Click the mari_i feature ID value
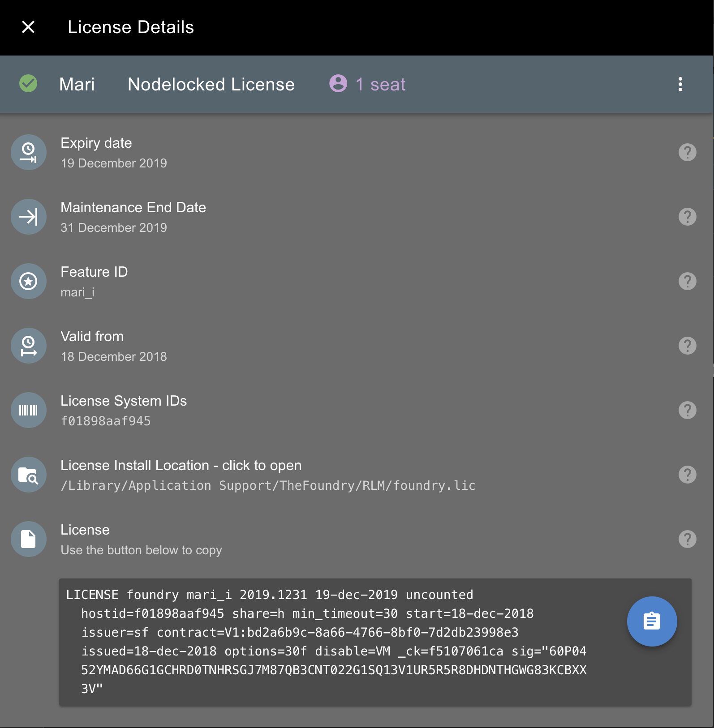The image size is (714, 728). pyautogui.click(x=77, y=292)
